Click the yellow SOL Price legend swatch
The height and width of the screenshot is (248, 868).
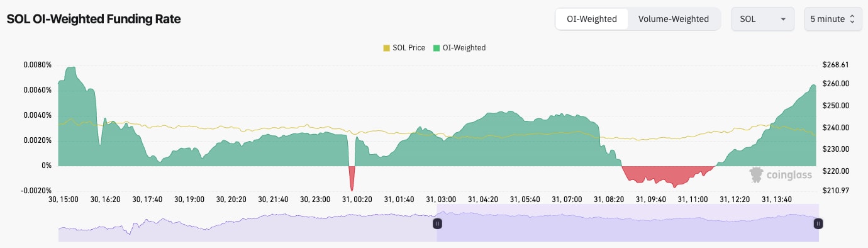386,48
